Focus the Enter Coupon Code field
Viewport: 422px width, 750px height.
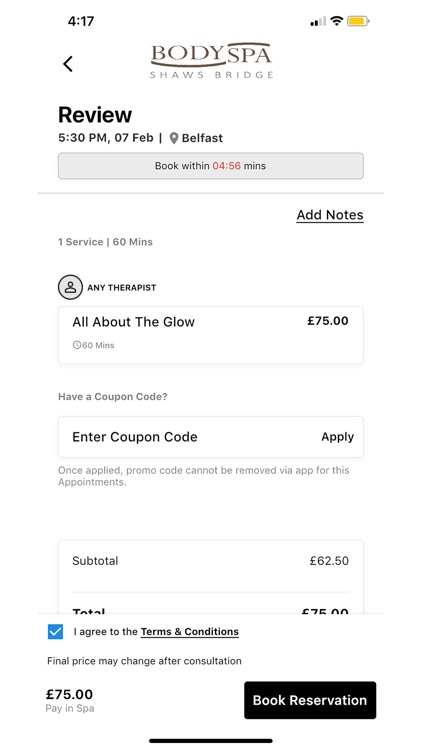pos(211,437)
